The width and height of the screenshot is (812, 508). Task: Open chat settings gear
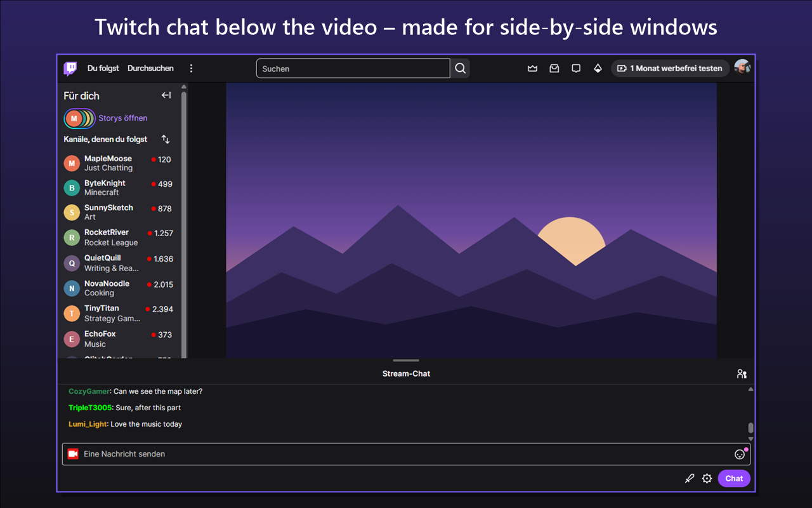click(x=707, y=479)
